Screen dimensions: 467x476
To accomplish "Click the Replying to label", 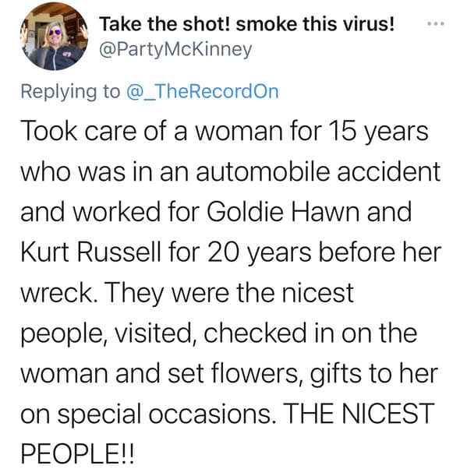I will 70,92.
